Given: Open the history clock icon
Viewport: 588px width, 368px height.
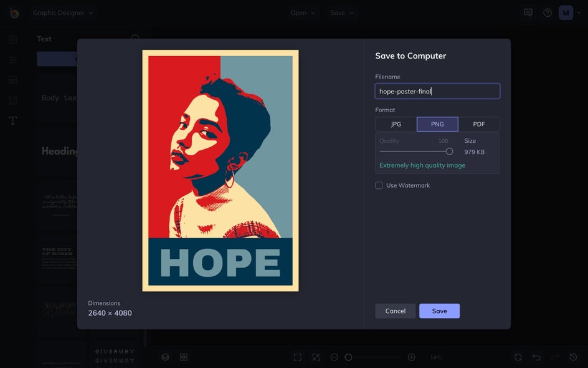Looking at the screenshot, I should (574, 357).
